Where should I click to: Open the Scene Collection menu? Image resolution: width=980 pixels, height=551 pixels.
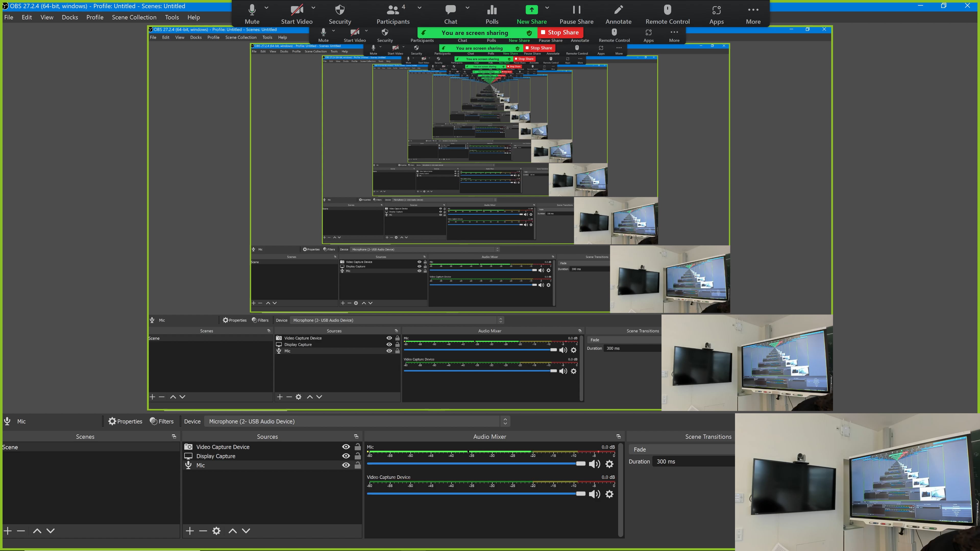(x=134, y=17)
